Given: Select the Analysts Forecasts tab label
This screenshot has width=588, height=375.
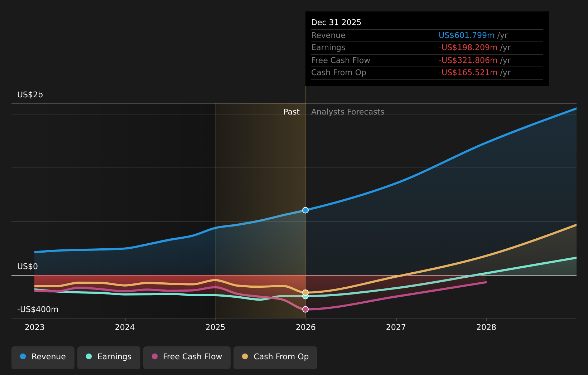Looking at the screenshot, I should click(x=347, y=112).
